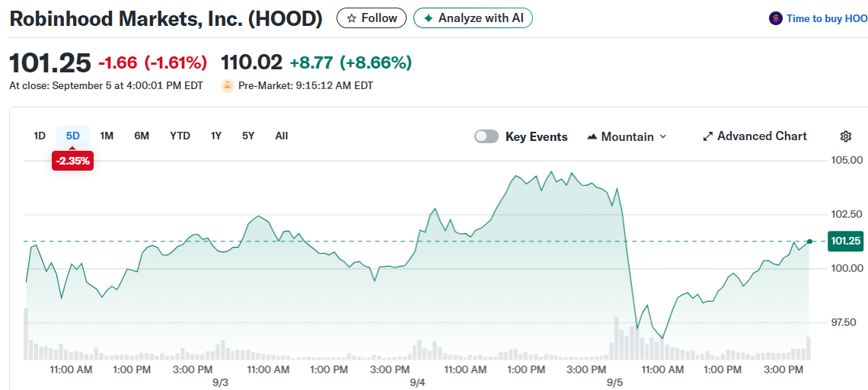Open the Mountain chart type dropdown
Screen dimensions: 868x390
click(x=627, y=136)
